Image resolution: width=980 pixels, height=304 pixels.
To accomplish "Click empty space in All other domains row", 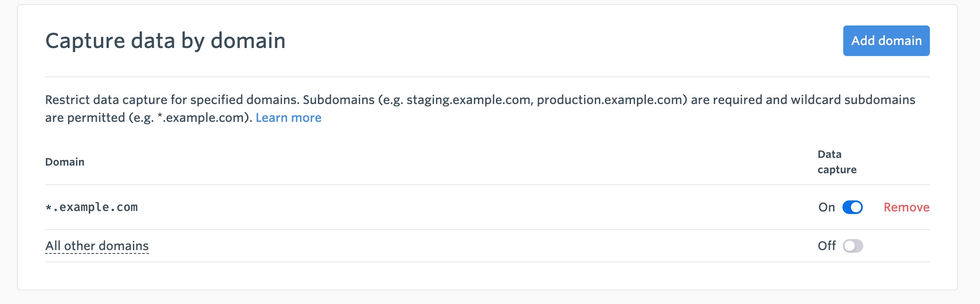I will pos(467,246).
